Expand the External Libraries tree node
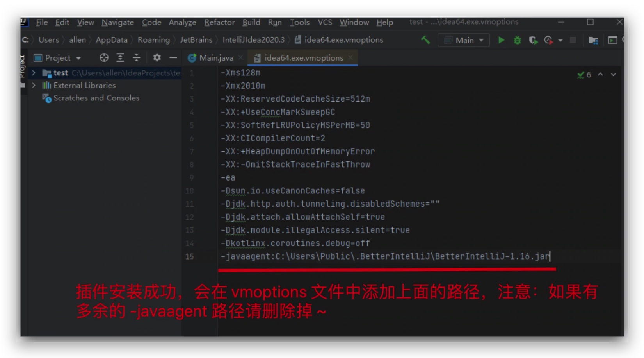This screenshot has width=644, height=358. [34, 85]
